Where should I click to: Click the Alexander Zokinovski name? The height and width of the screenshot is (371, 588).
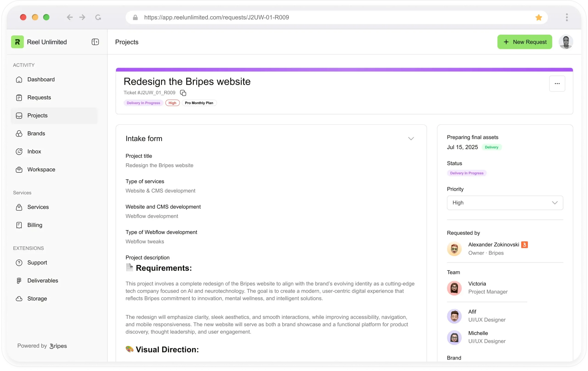(494, 245)
